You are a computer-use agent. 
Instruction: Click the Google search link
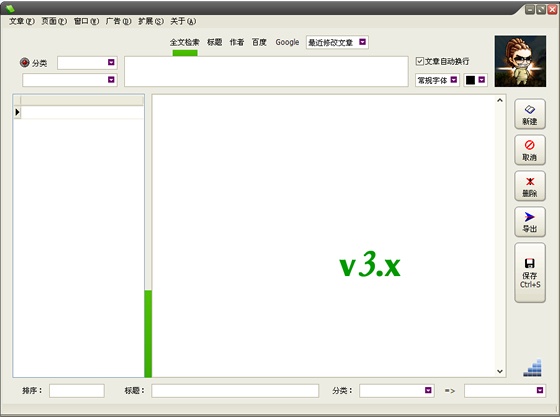[287, 42]
